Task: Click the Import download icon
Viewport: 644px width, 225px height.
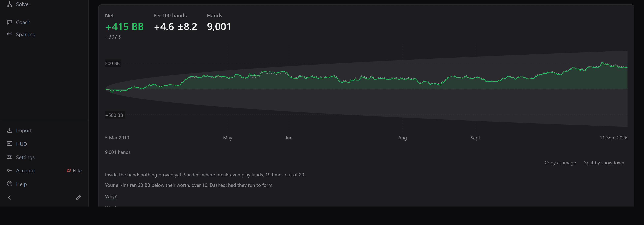Action: 9,130
